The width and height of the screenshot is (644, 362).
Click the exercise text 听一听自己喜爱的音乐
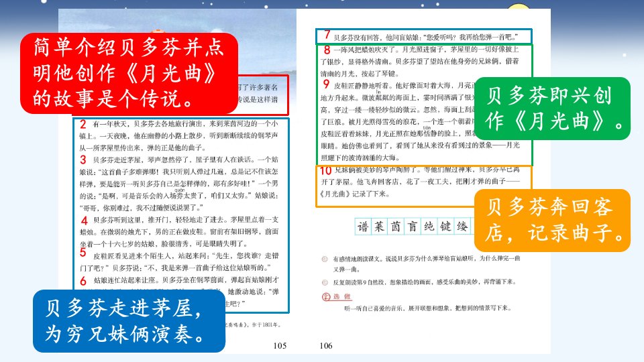pos(428,308)
